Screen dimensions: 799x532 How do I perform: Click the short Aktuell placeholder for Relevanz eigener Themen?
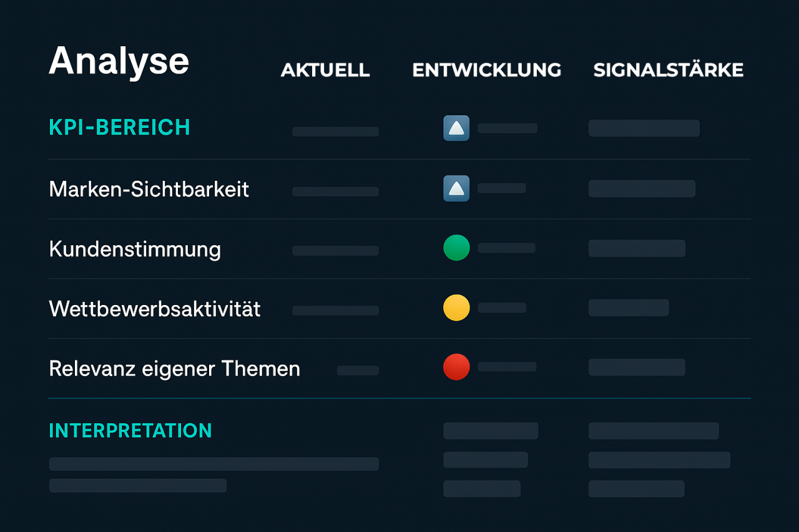[358, 370]
